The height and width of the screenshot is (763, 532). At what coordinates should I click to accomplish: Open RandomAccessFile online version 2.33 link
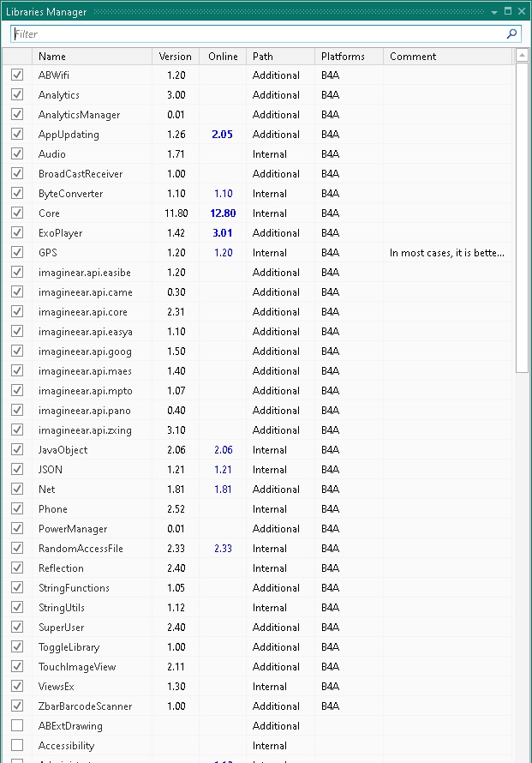tap(224, 549)
